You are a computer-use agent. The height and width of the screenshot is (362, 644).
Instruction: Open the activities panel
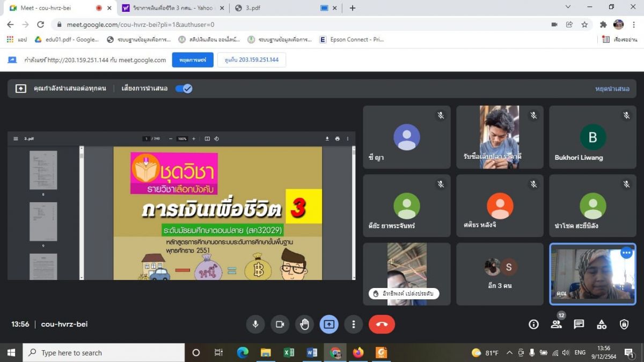coord(602,324)
